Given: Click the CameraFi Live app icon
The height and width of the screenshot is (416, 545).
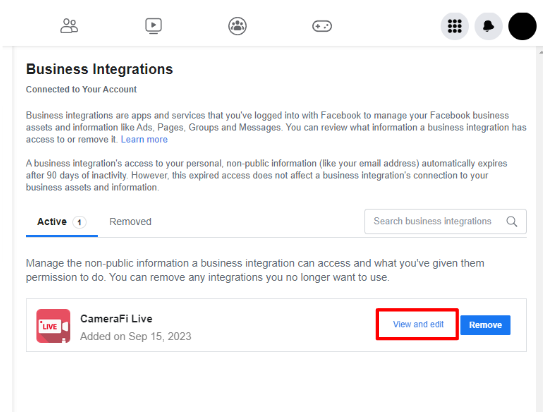Looking at the screenshot, I should [x=53, y=326].
